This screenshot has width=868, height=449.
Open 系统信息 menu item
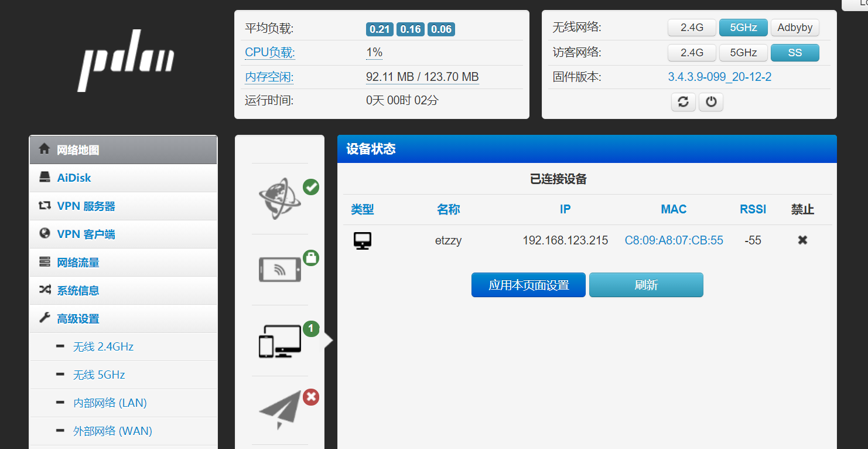124,291
